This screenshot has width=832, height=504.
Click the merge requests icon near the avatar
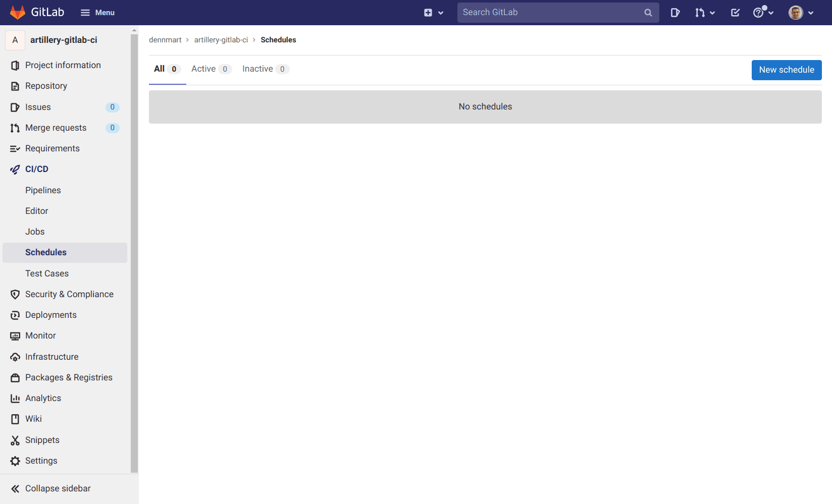tap(701, 12)
